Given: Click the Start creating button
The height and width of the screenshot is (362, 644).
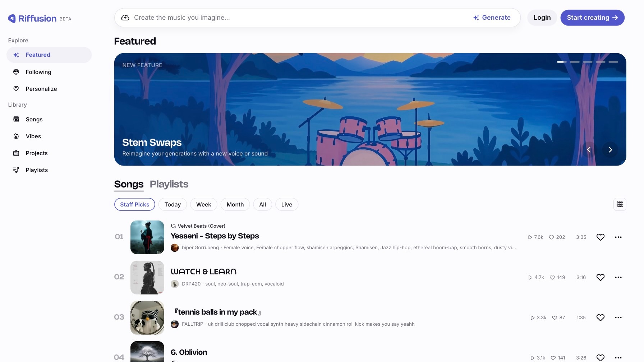Looking at the screenshot, I should (x=592, y=18).
